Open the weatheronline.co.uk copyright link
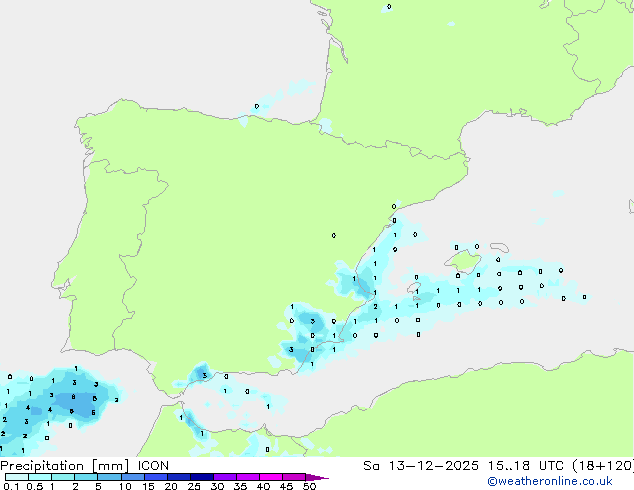The image size is (634, 490). [x=549, y=481]
